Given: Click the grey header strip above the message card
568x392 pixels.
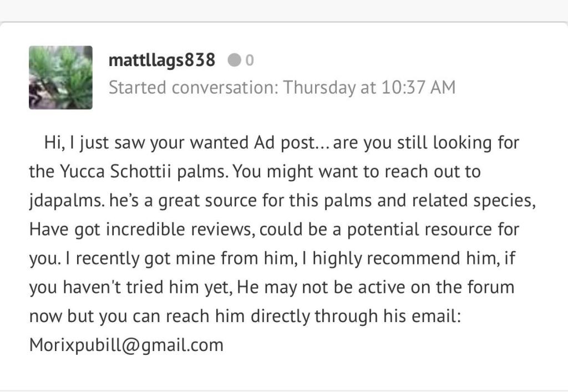Looking at the screenshot, I should point(284,11).
